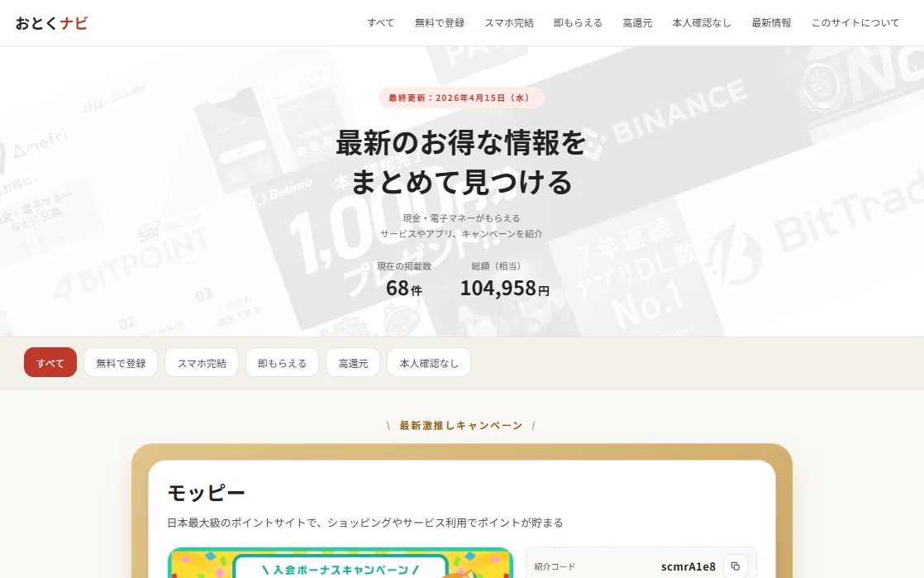Select the スマホ完結 filter pill

(202, 363)
